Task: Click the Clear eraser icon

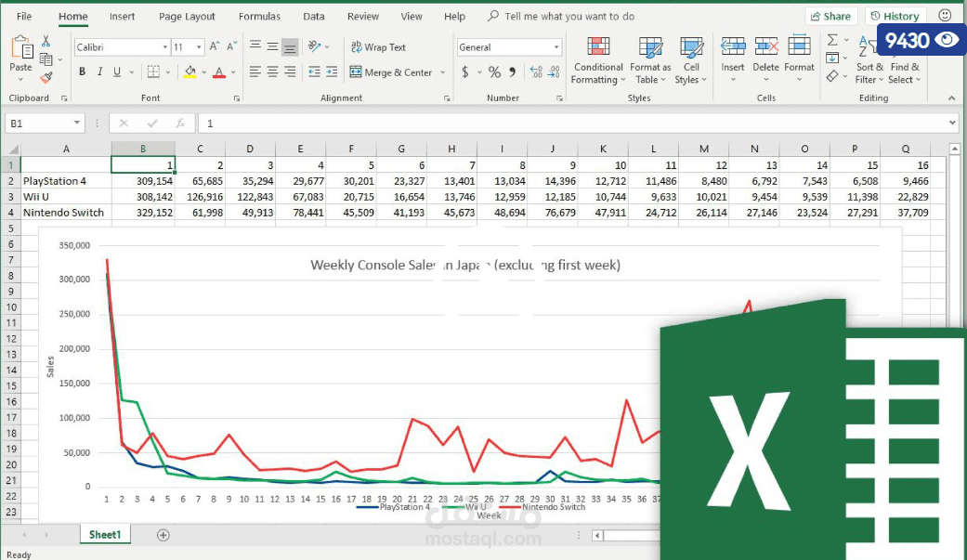Action: click(x=832, y=76)
